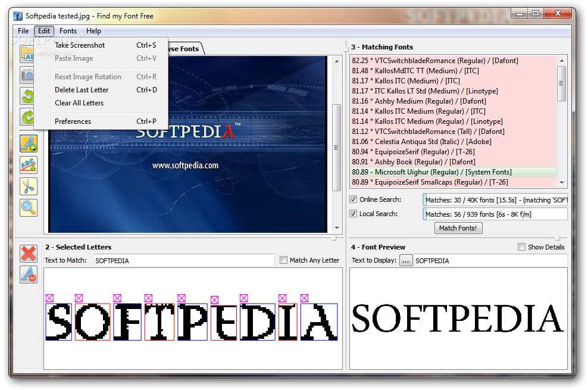Select Kallos ITC (Medium) / [ITC] row
This screenshot has height=390, width=588.
(x=453, y=80)
